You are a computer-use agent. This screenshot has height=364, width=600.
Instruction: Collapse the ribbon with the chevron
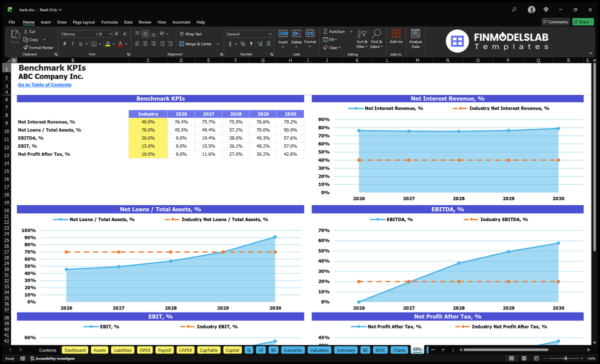point(591,53)
